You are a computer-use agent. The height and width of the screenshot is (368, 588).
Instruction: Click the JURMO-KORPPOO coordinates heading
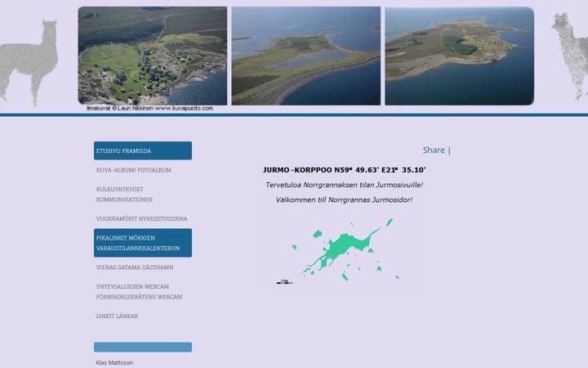pos(345,170)
